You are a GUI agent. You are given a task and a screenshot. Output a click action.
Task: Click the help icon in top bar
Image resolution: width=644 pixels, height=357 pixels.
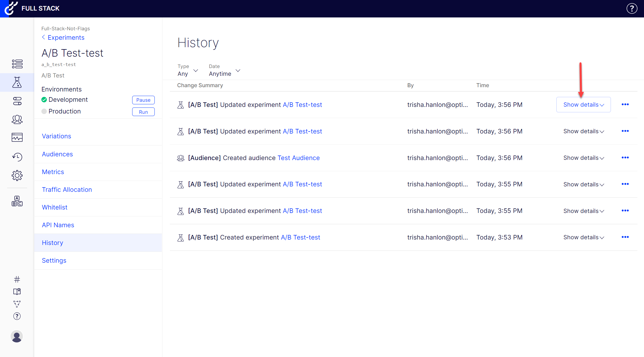[x=632, y=9]
